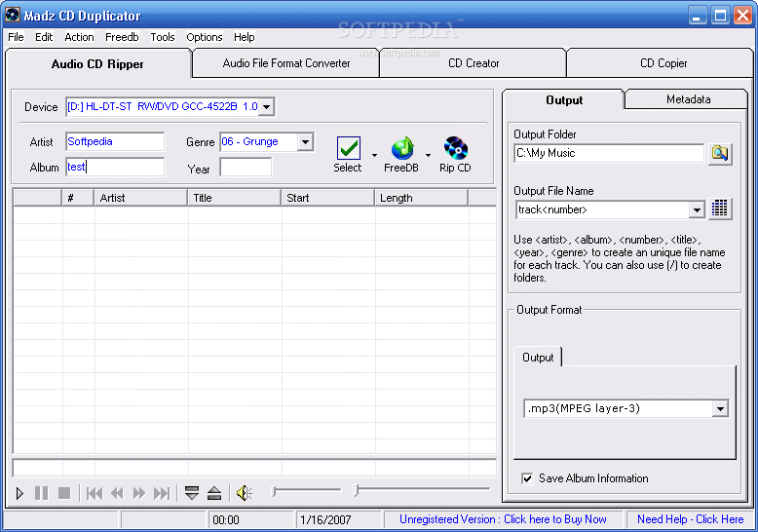The width and height of the screenshot is (758, 532).
Task: Switch to the Metadata tab
Action: 688,99
